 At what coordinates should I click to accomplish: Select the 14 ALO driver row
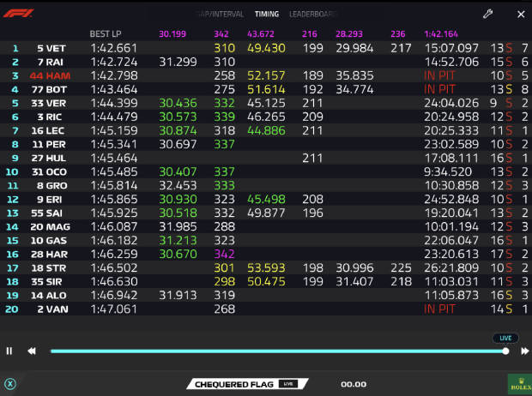(x=266, y=296)
